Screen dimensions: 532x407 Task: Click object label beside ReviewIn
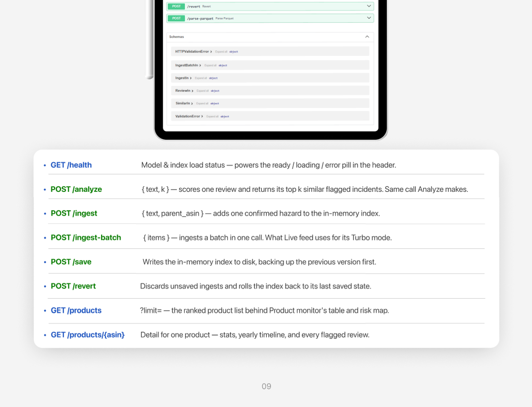(215, 91)
